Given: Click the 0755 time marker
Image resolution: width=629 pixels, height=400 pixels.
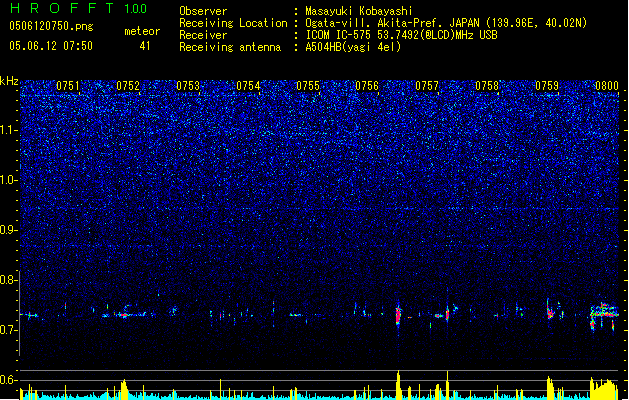Looking at the screenshot, I should 308,86.
